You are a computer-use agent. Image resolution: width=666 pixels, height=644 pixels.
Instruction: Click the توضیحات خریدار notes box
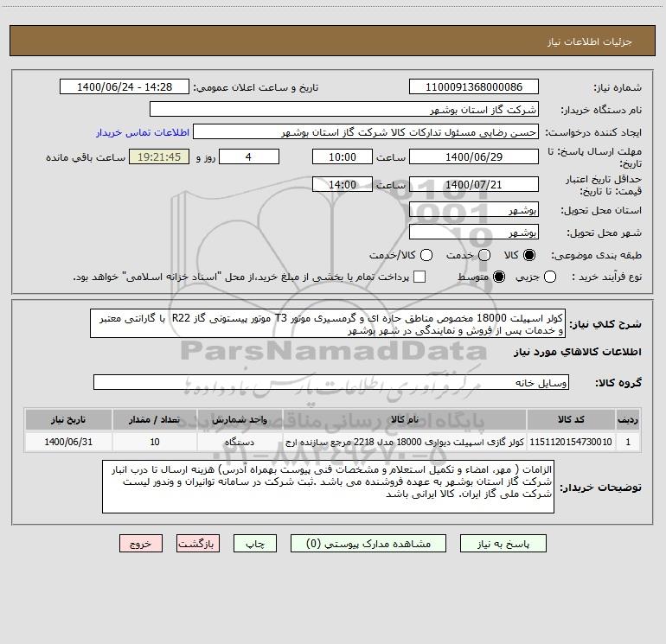point(328,487)
